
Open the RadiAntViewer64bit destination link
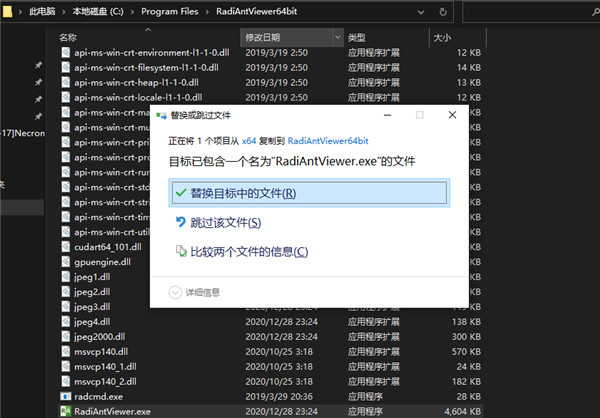(x=328, y=141)
